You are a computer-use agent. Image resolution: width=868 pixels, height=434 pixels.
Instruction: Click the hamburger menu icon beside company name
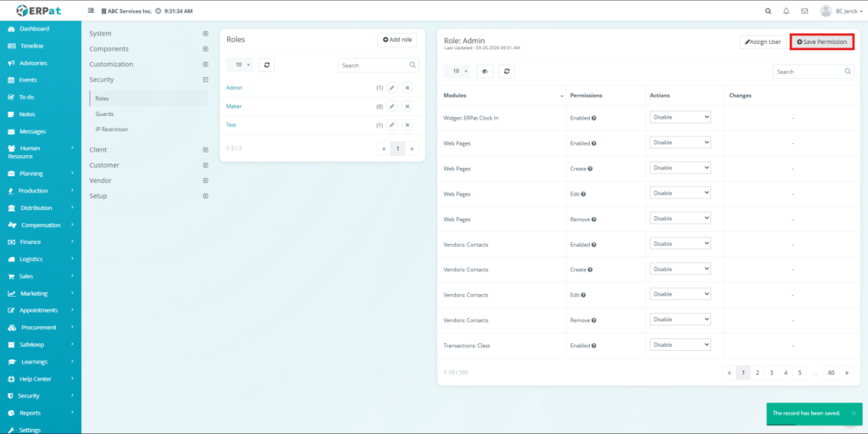[x=92, y=11]
